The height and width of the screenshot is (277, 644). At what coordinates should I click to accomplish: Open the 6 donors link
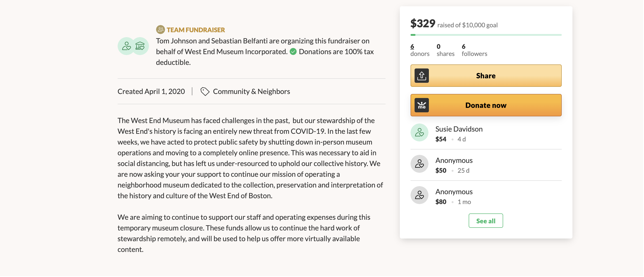click(412, 47)
